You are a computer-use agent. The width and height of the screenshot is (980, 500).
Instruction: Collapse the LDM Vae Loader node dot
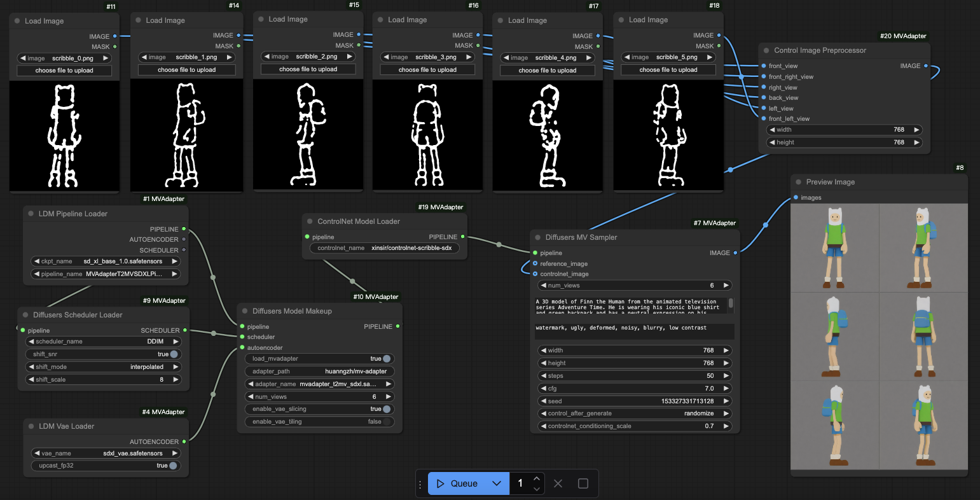[31, 426]
